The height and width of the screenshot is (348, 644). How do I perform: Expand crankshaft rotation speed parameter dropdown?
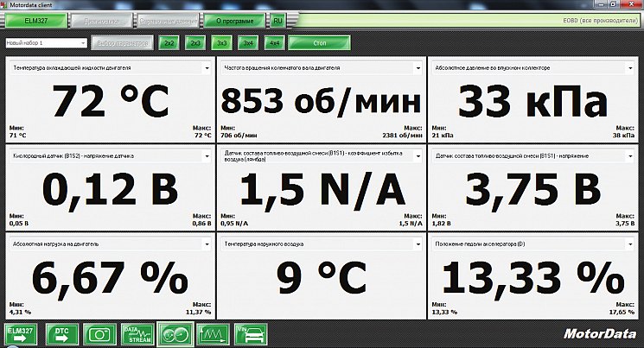pyautogui.click(x=418, y=68)
